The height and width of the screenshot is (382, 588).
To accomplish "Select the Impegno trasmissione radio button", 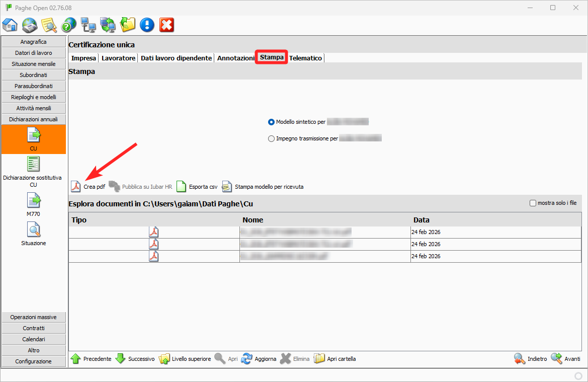I will coord(272,138).
